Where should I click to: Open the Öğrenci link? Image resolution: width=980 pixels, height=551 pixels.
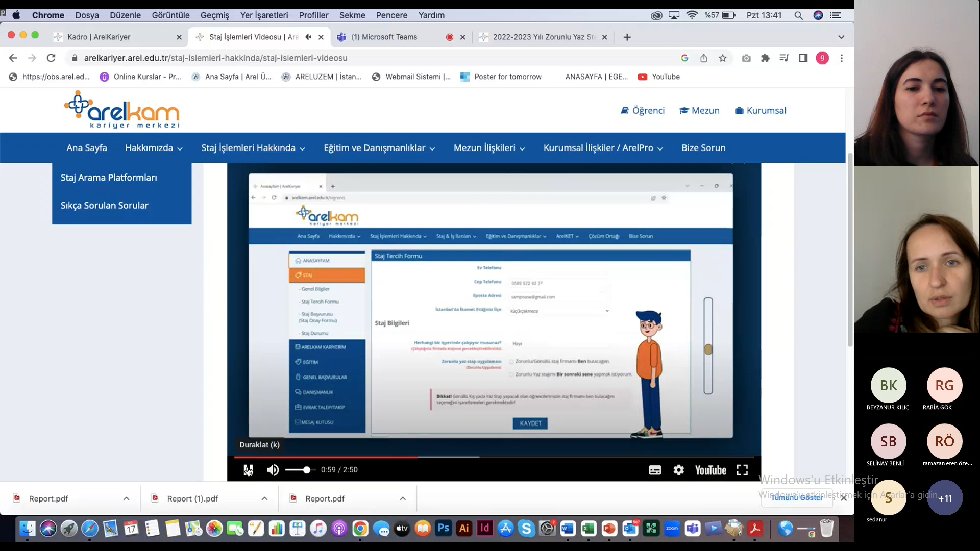click(643, 111)
